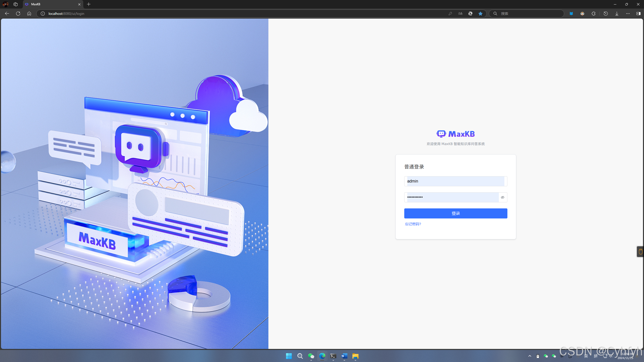Open the Tampermonkey-style extension icon
This screenshot has height=362, width=644.
click(x=582, y=14)
